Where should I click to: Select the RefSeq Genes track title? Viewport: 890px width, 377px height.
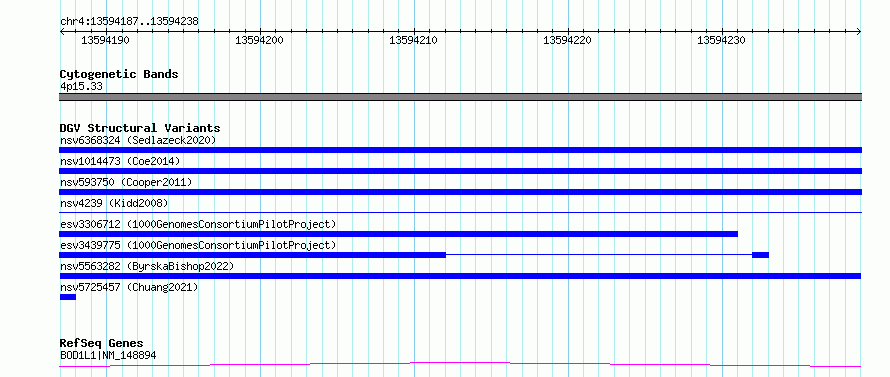[x=102, y=344]
